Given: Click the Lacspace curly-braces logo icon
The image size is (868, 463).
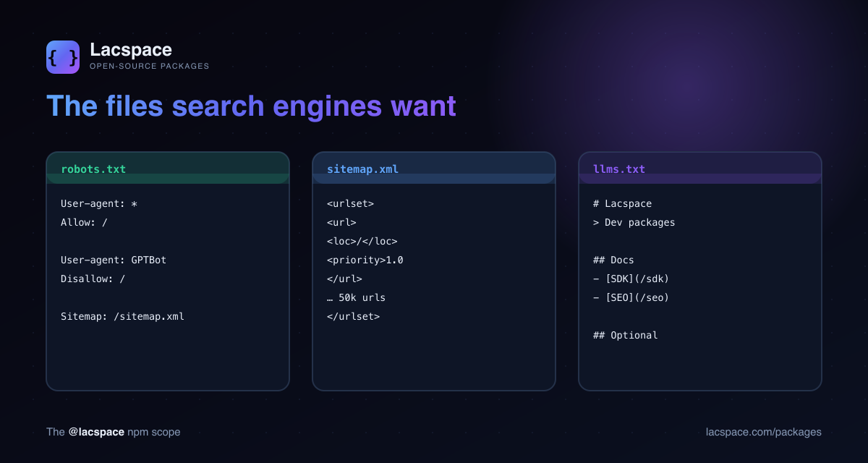Looking at the screenshot, I should point(63,57).
